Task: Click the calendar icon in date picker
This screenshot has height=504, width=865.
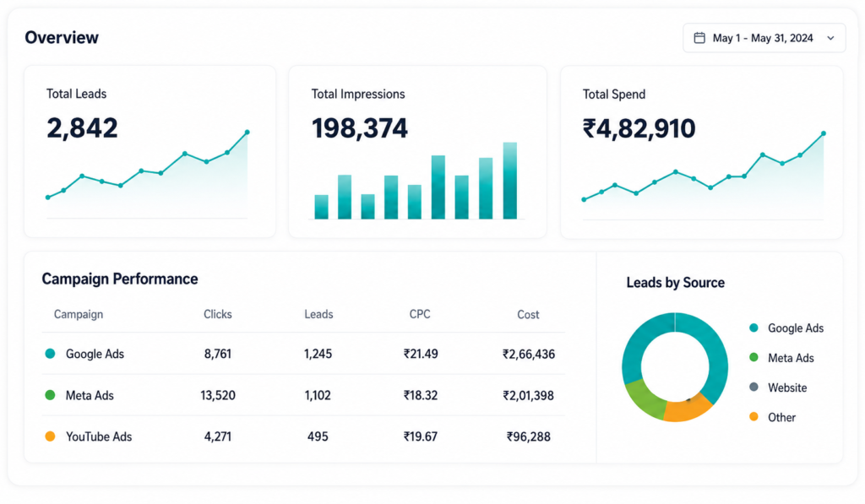Action: (x=699, y=38)
